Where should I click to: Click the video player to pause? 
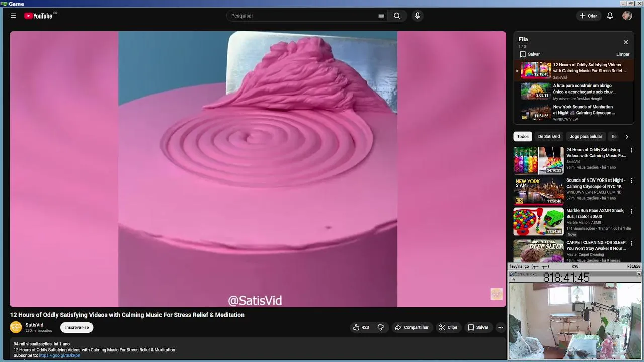pos(258,169)
